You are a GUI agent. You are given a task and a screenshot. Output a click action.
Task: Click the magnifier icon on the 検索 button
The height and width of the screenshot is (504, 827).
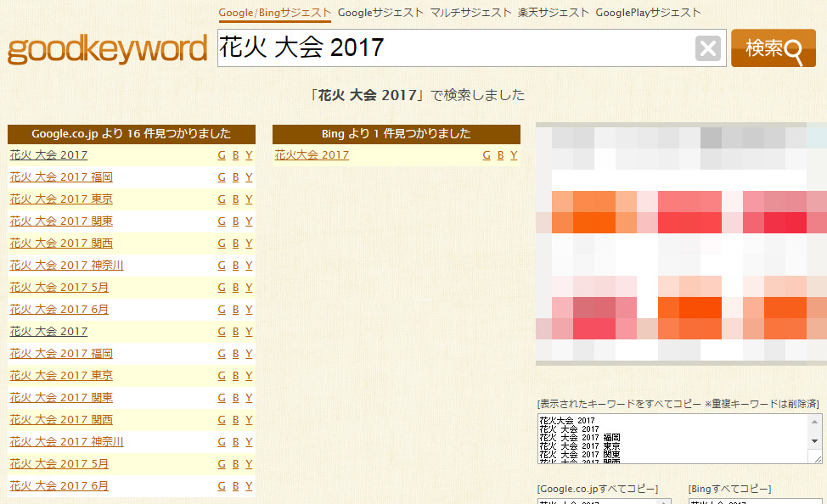click(793, 48)
